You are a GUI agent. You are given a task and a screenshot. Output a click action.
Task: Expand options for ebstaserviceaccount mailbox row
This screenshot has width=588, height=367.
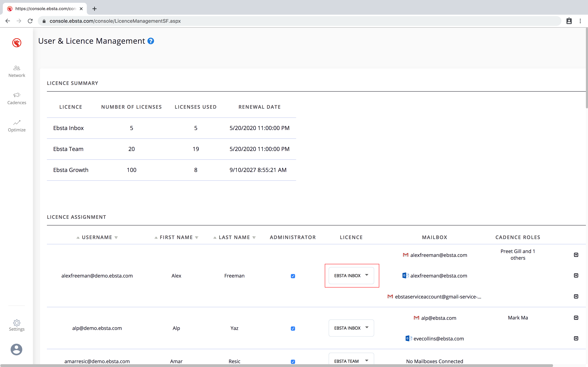tap(576, 296)
